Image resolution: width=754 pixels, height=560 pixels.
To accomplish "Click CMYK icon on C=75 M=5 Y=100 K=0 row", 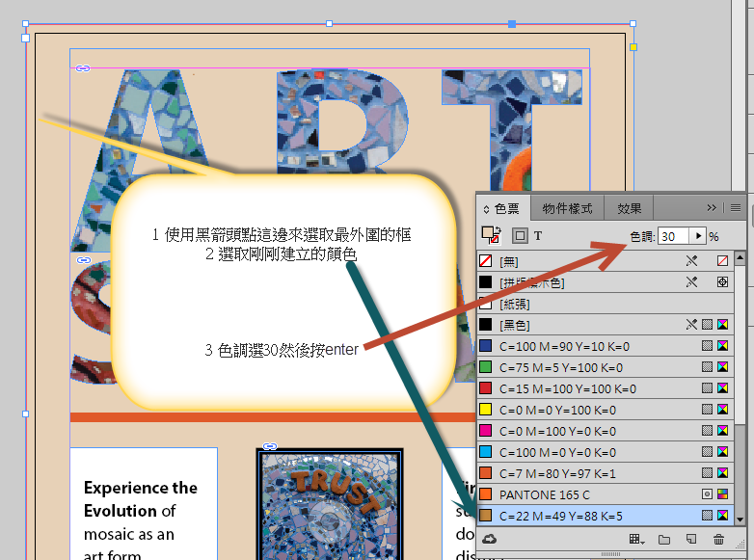I will coord(722,366).
